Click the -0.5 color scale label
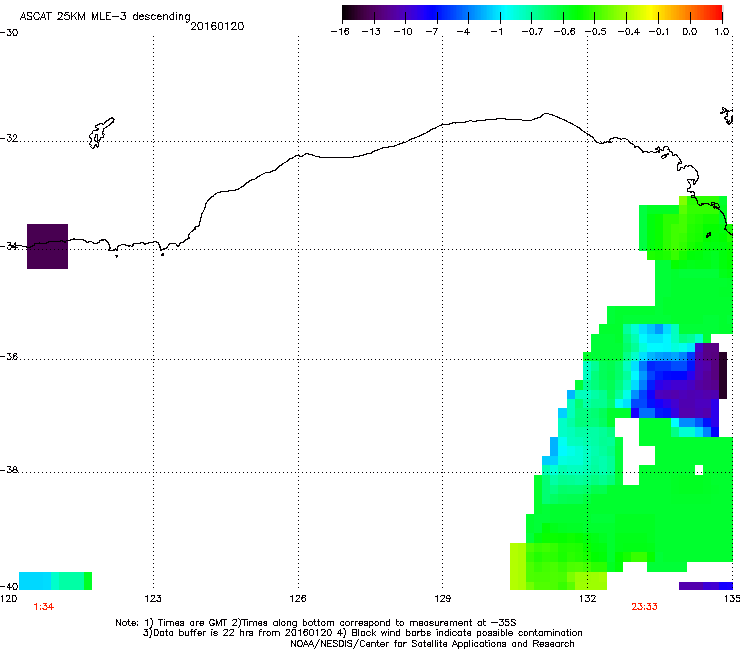This screenshot has height=650, width=740. (x=596, y=32)
